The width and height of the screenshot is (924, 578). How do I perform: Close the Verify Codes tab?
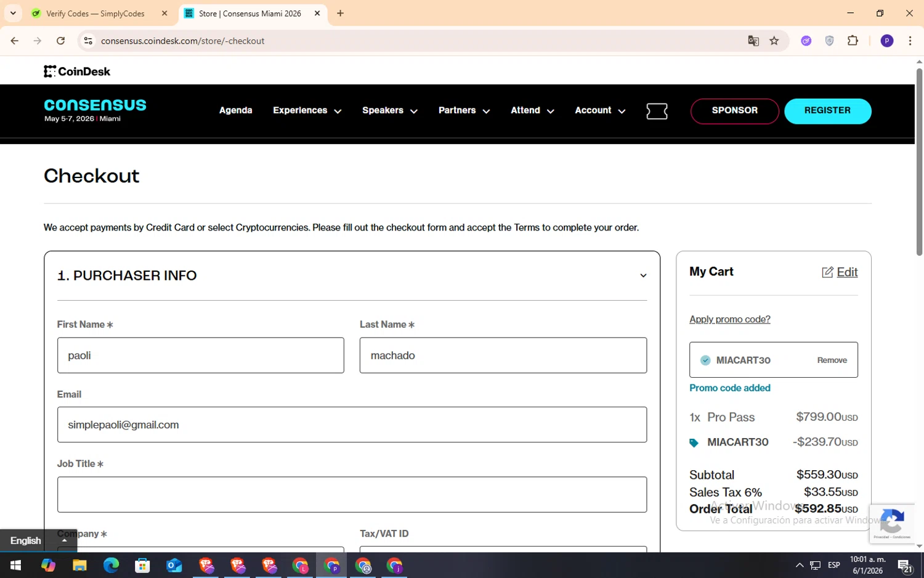pos(164,13)
